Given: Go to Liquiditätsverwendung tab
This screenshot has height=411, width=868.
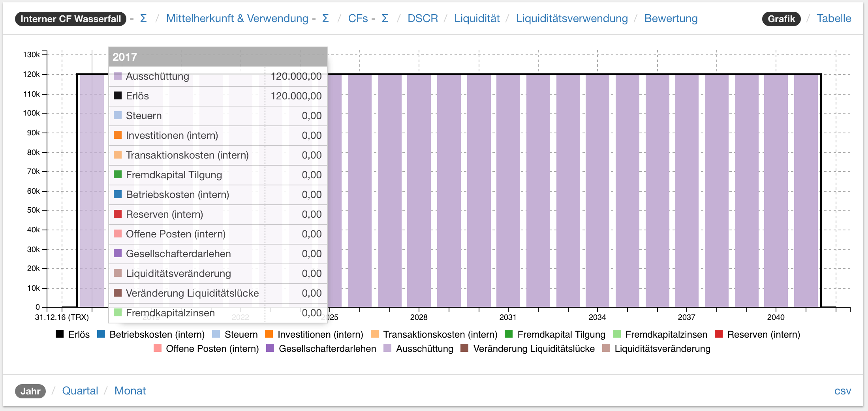Looking at the screenshot, I should [x=571, y=19].
